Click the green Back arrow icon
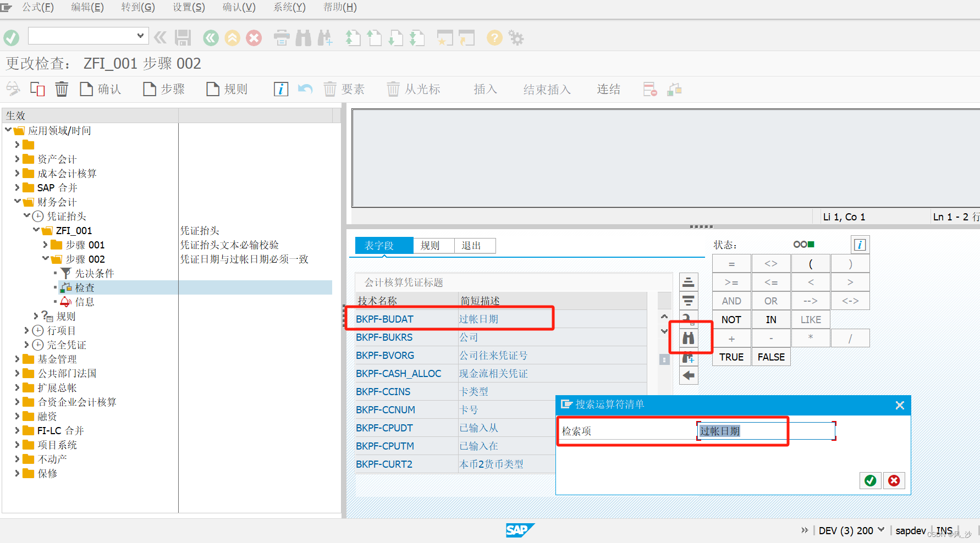 pyautogui.click(x=211, y=37)
